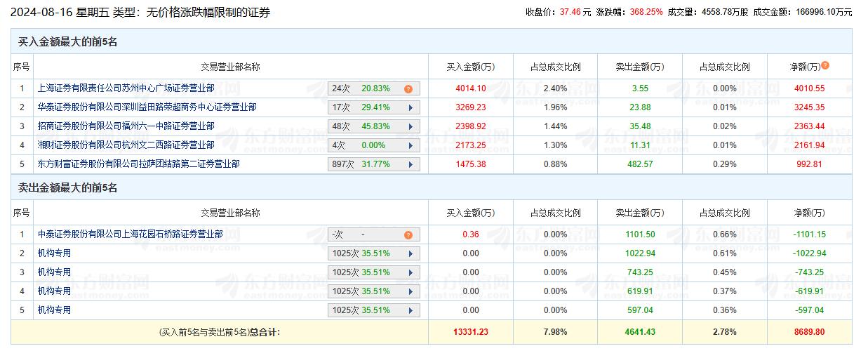Image resolution: width=868 pixels, height=351 pixels.
Task: Click 买入金额最大的前5名 section header
Action: pyautogui.click(x=67, y=42)
